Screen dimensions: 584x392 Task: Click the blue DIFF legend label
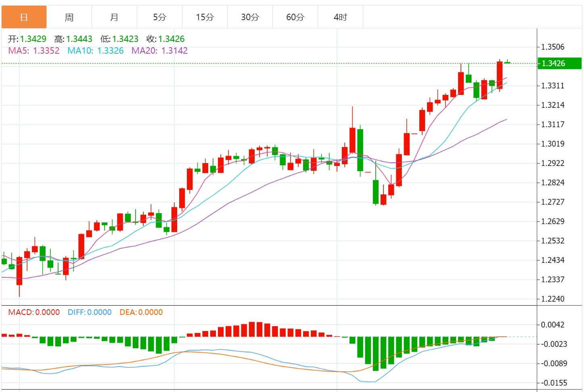[89, 312]
